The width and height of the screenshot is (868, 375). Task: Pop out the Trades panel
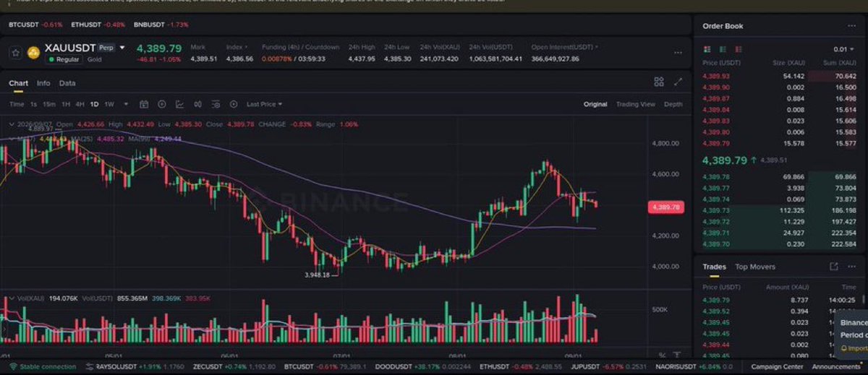(833, 267)
